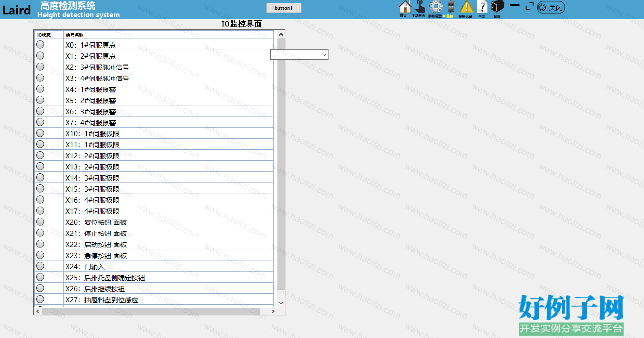Click the vertical scrollbar thumb

[281, 164]
